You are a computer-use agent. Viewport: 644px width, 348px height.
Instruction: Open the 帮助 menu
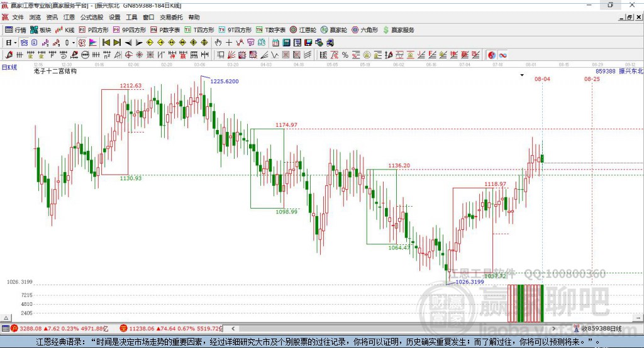194,17
